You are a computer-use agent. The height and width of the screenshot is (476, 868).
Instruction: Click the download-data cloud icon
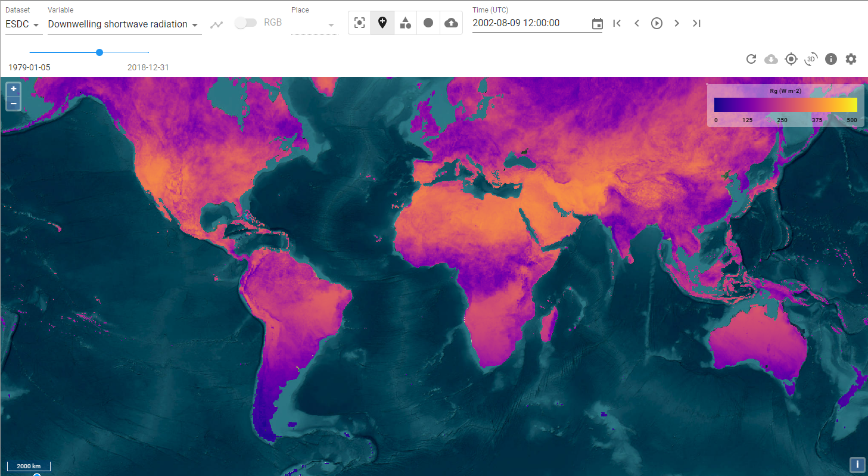771,59
